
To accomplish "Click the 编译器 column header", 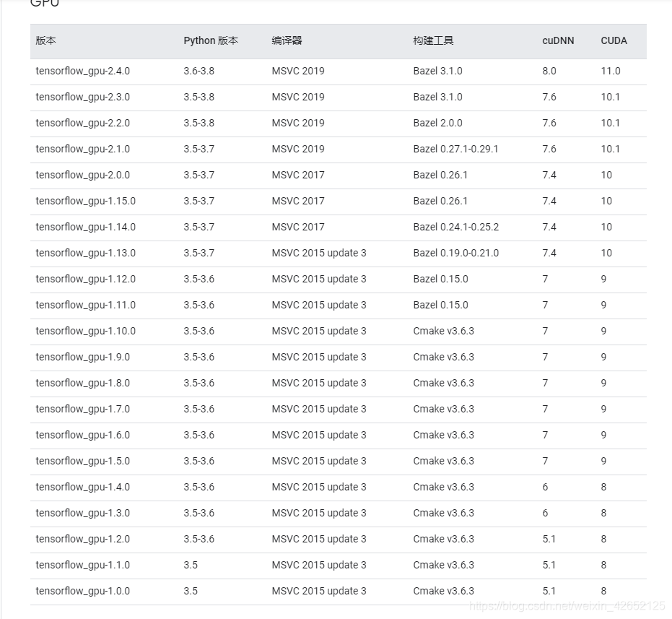I will (287, 40).
